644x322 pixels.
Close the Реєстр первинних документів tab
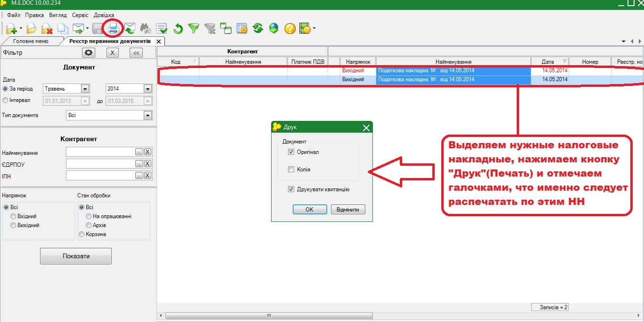click(159, 42)
